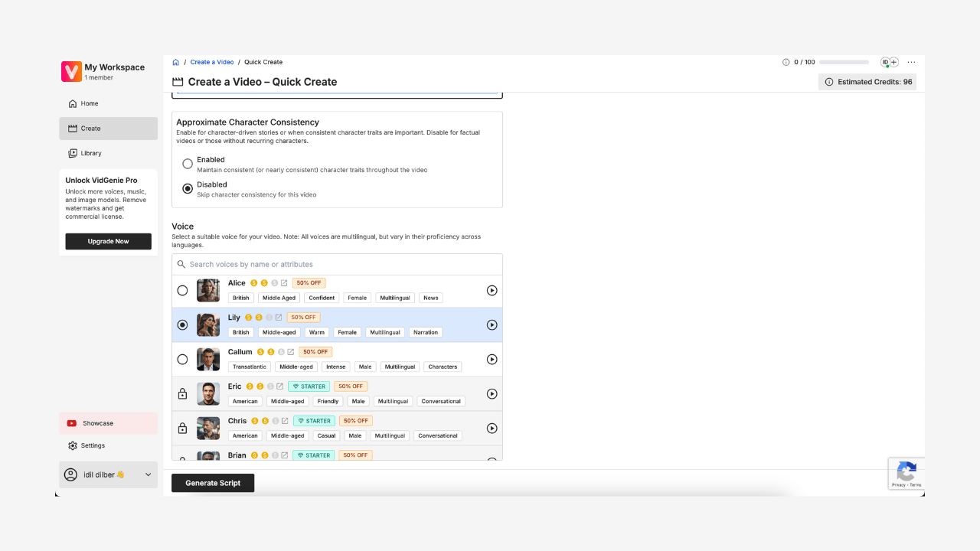Image resolution: width=980 pixels, height=551 pixels.
Task: Click the Estimated Credits: 96 badge
Action: 867,82
